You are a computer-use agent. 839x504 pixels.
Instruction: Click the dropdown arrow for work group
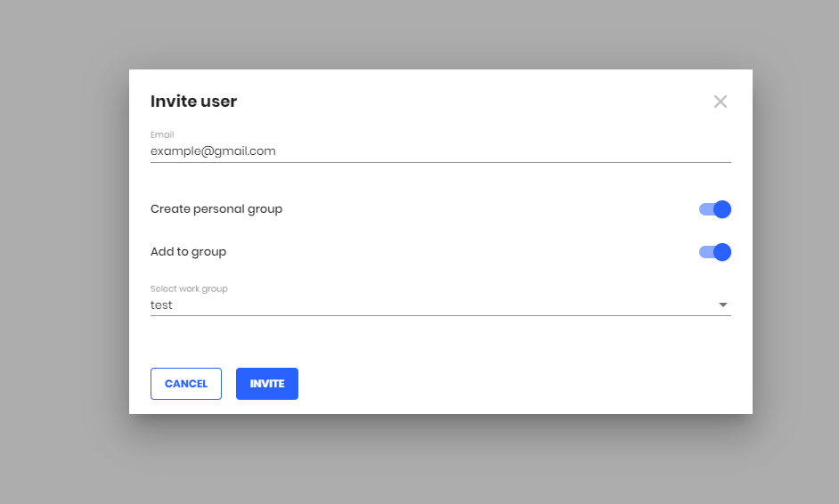click(723, 305)
